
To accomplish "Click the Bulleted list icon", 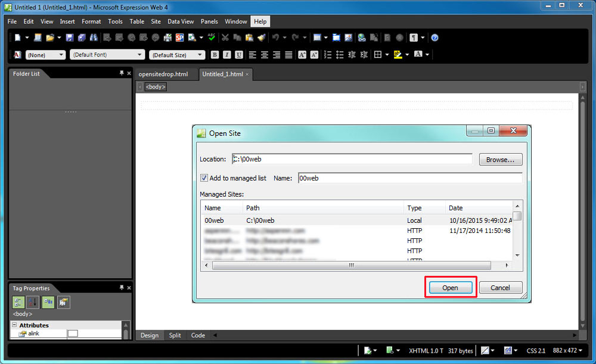I will tap(340, 55).
